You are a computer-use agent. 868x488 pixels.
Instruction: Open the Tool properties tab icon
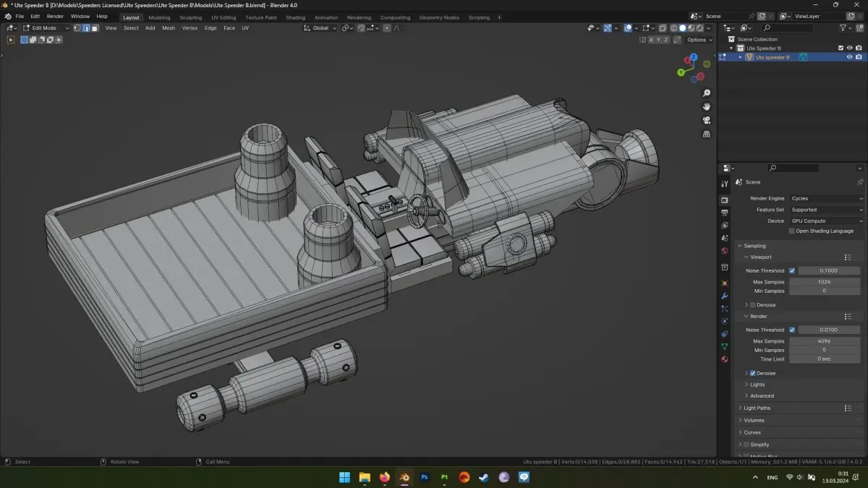724,184
